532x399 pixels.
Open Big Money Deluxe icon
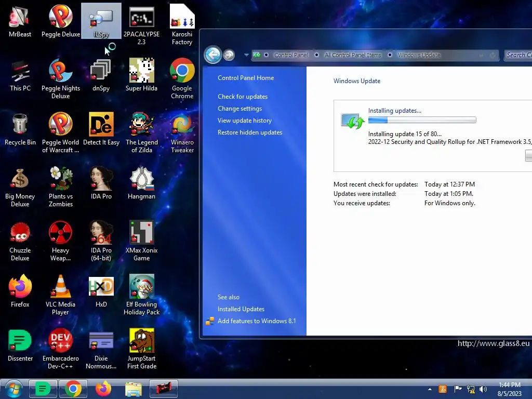pos(20,187)
